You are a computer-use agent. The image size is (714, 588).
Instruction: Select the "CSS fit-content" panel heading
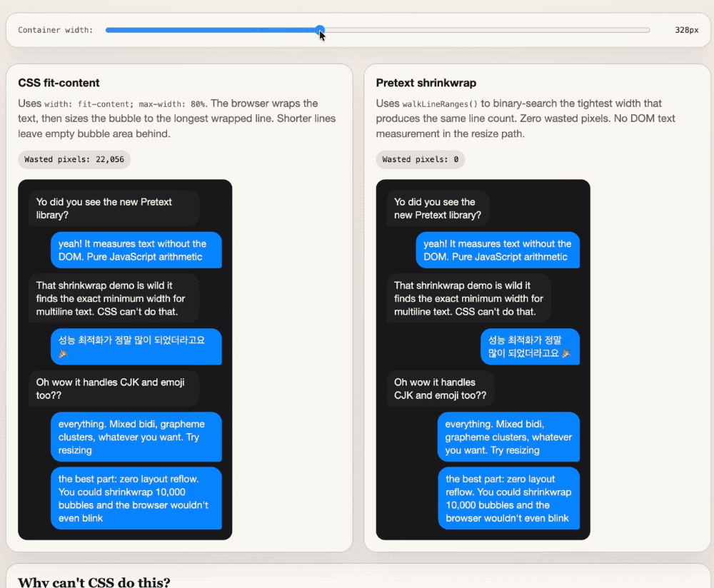(59, 83)
